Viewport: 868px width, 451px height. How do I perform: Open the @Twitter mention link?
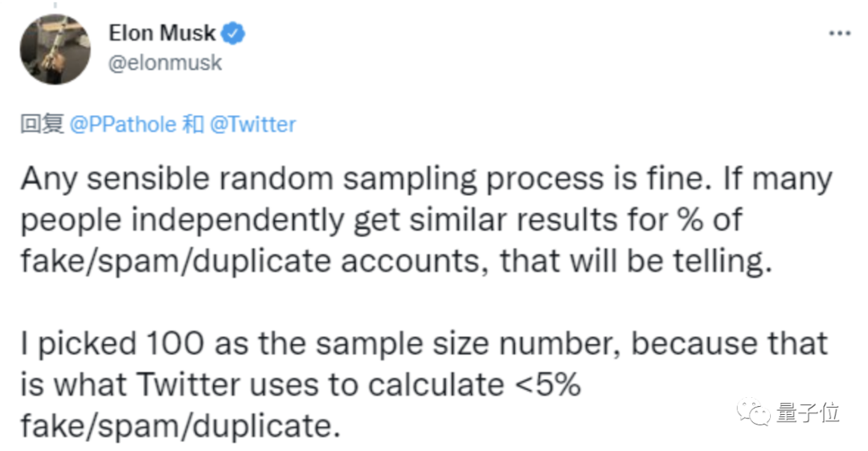point(253,124)
